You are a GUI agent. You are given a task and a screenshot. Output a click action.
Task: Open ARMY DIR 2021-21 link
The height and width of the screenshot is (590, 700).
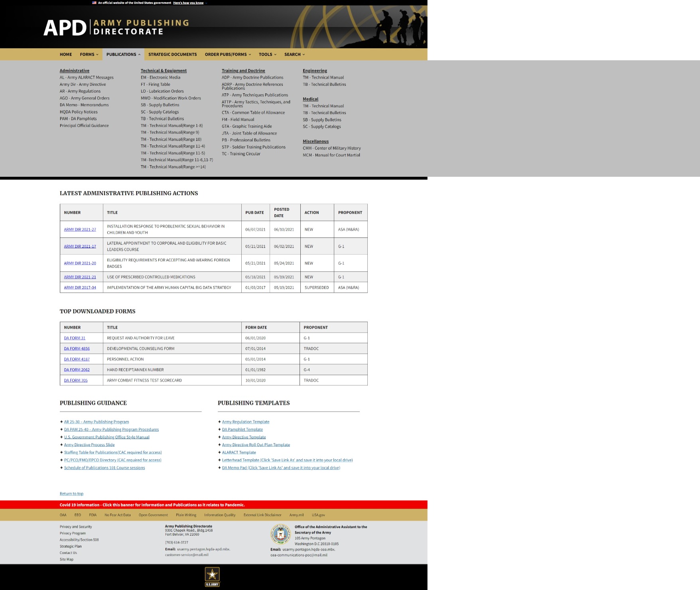pyautogui.click(x=80, y=277)
